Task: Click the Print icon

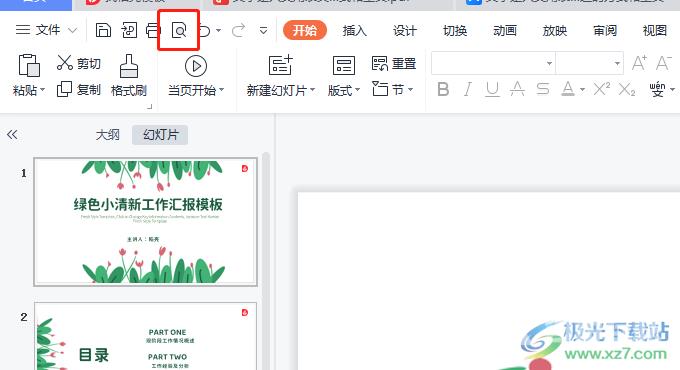Action: tap(152, 30)
